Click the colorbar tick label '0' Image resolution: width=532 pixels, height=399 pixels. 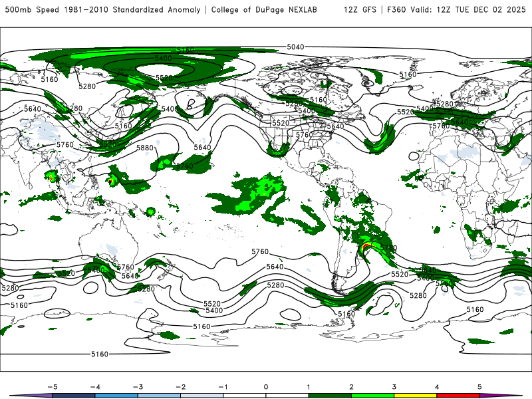(266, 387)
